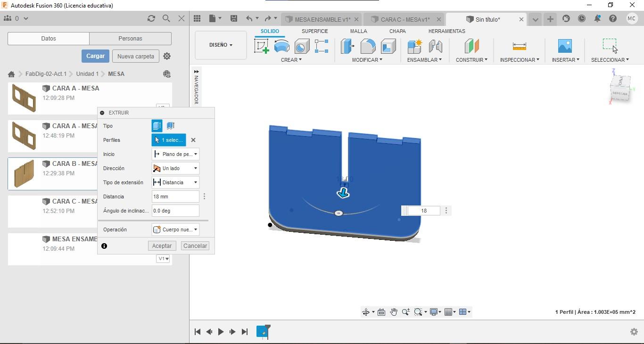644x344 pixels.
Task: Select the Press Pull tool in MODIFICAR
Action: [347, 46]
